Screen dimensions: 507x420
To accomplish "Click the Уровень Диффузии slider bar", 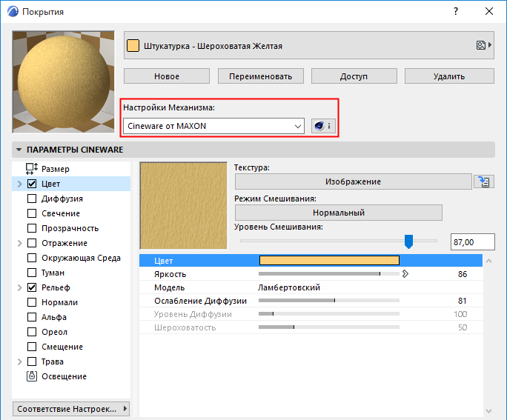I will [329, 314].
